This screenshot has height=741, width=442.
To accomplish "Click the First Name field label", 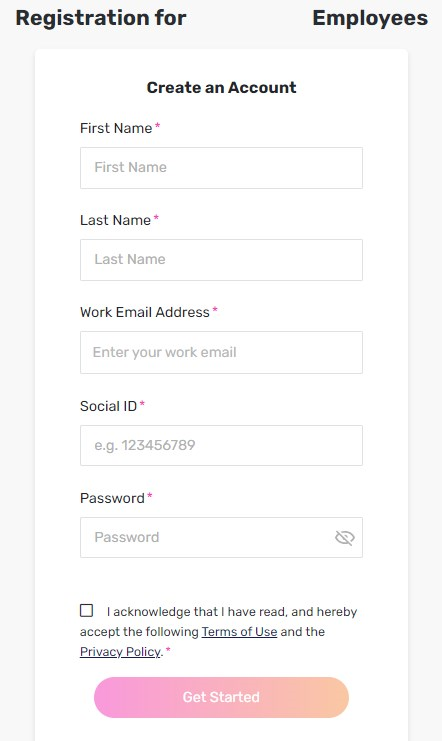I will [x=116, y=128].
